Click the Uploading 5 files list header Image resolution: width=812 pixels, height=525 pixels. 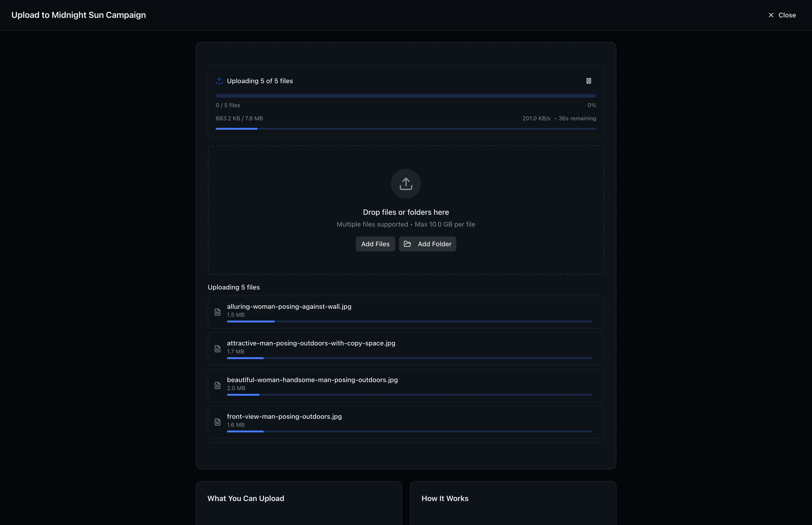(234, 287)
